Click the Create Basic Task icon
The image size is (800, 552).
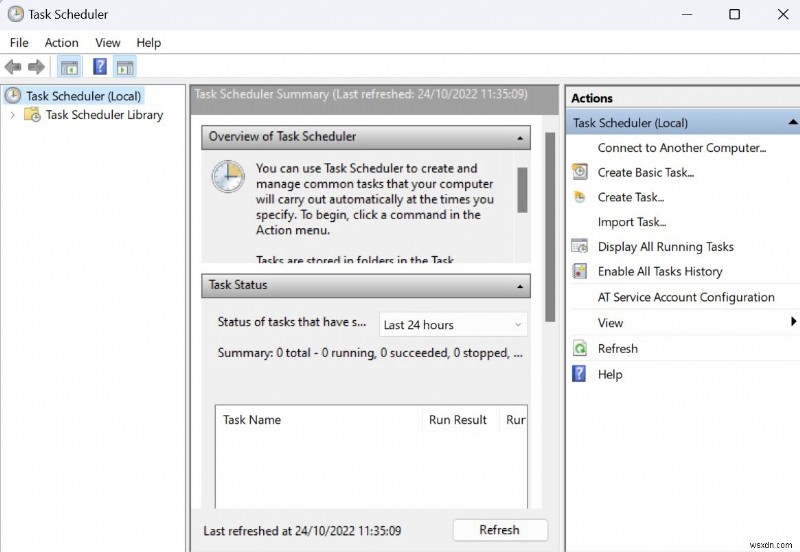580,172
